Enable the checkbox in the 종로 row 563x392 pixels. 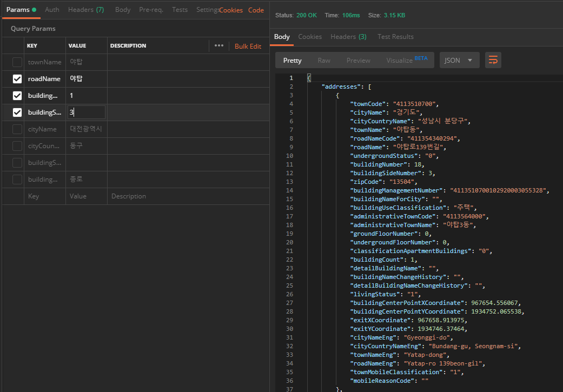click(x=17, y=180)
